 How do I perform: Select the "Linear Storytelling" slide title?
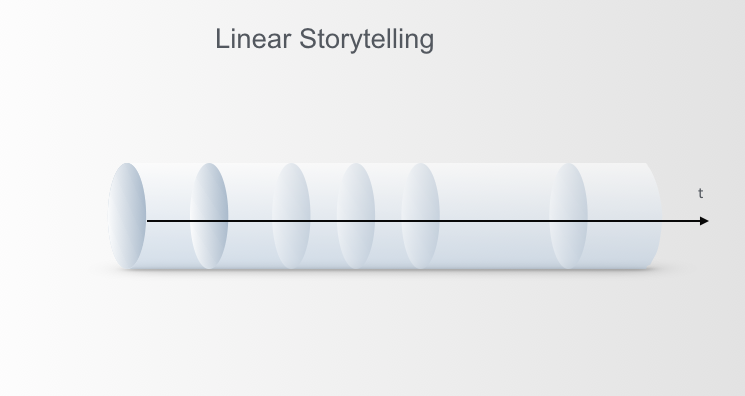coord(325,39)
